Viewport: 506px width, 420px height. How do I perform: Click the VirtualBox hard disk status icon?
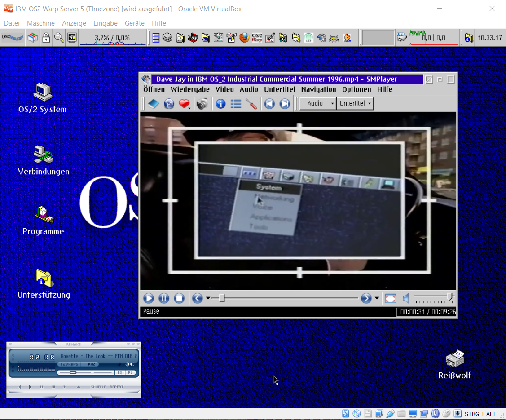click(x=346, y=414)
